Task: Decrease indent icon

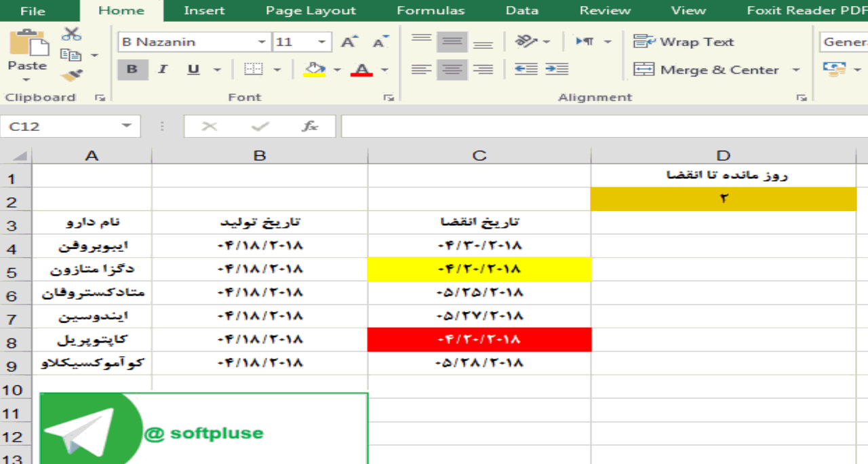Action: [x=526, y=69]
